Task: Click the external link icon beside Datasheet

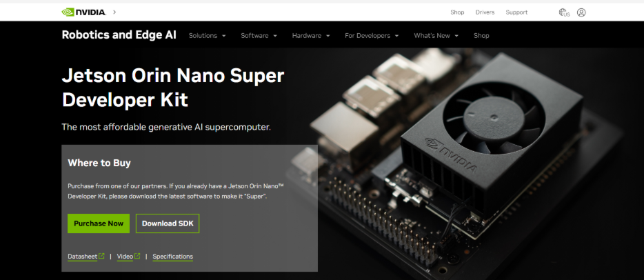Action: (x=101, y=256)
